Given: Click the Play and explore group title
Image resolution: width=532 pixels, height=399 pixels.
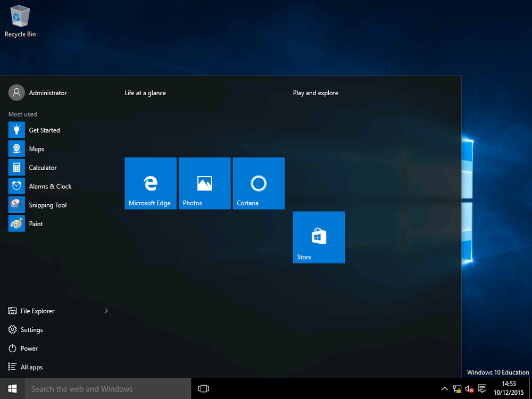Looking at the screenshot, I should pos(315,93).
